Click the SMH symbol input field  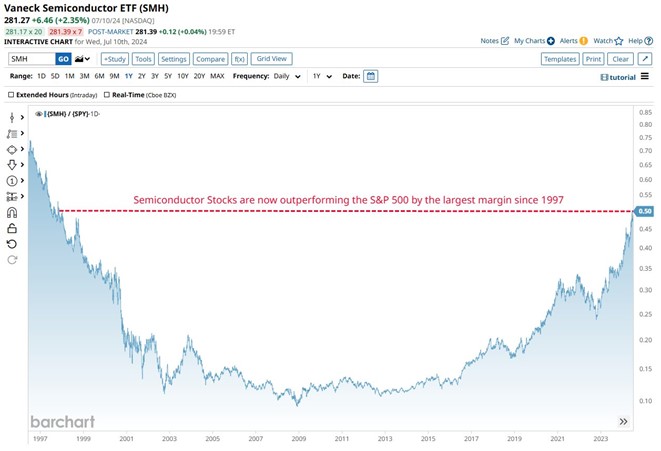pyautogui.click(x=30, y=59)
